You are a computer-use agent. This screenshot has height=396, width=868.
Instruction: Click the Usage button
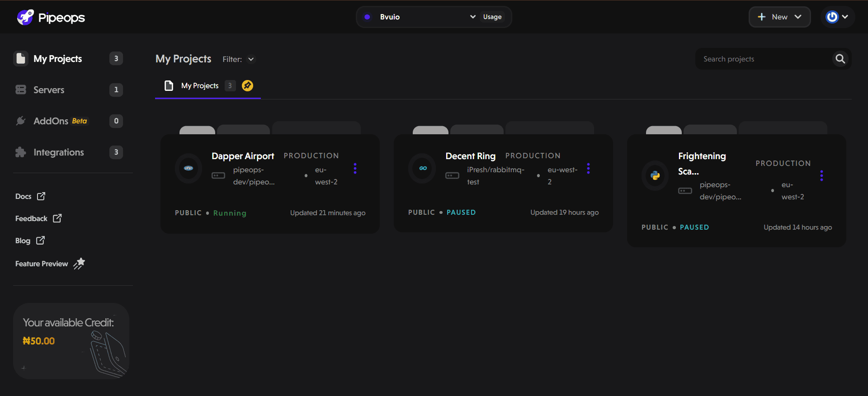[x=492, y=17]
